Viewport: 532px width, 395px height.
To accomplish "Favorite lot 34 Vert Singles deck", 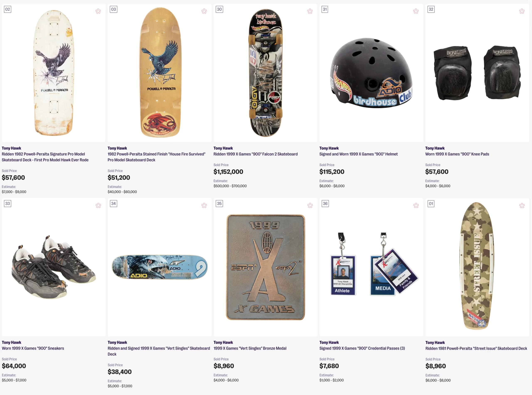I will tap(204, 205).
